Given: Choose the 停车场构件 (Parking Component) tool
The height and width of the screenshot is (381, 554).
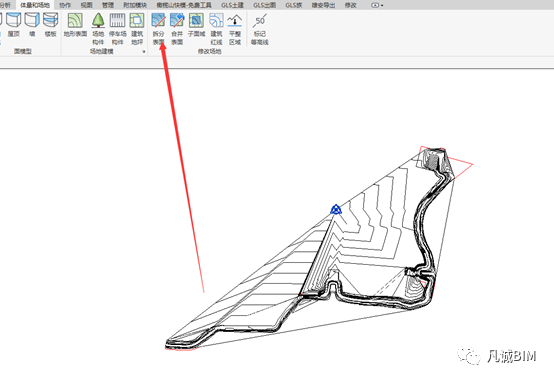Looking at the screenshot, I should tap(117, 28).
